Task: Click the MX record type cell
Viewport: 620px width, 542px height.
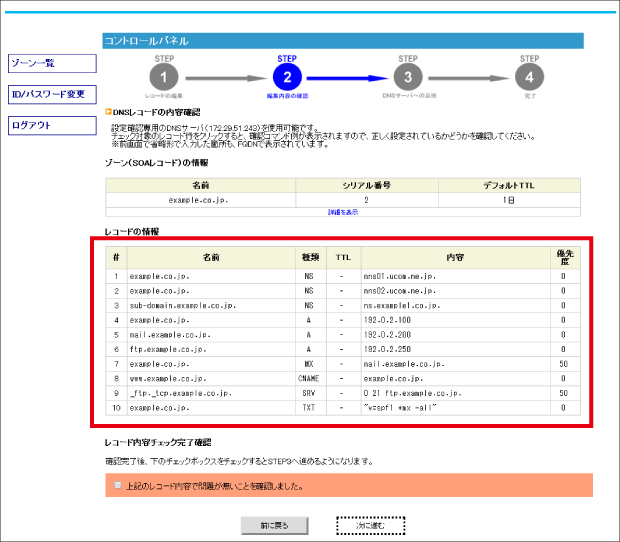Action: pos(311,364)
